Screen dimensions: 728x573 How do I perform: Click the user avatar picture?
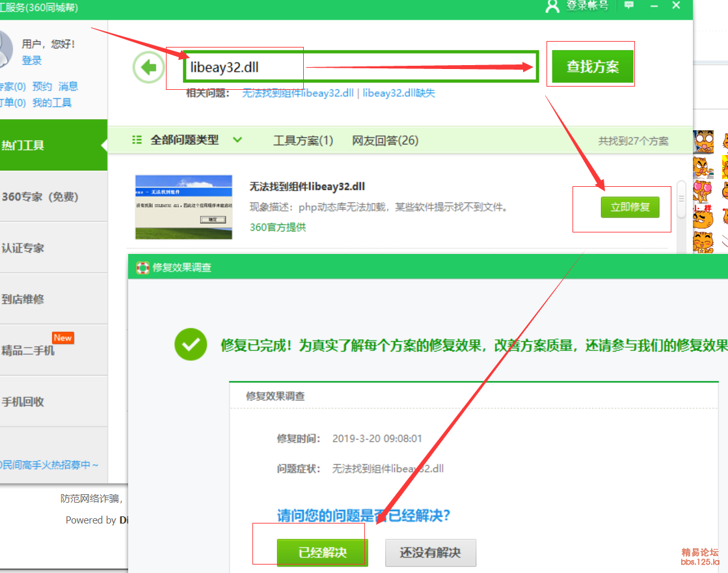tap(5, 49)
